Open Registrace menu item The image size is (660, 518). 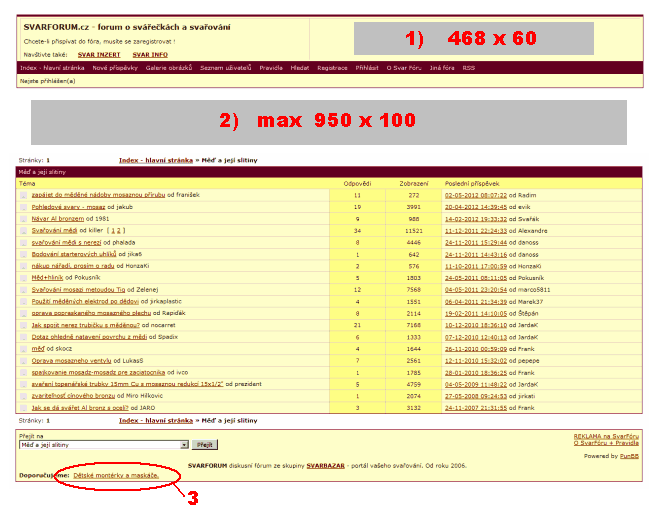click(332, 68)
